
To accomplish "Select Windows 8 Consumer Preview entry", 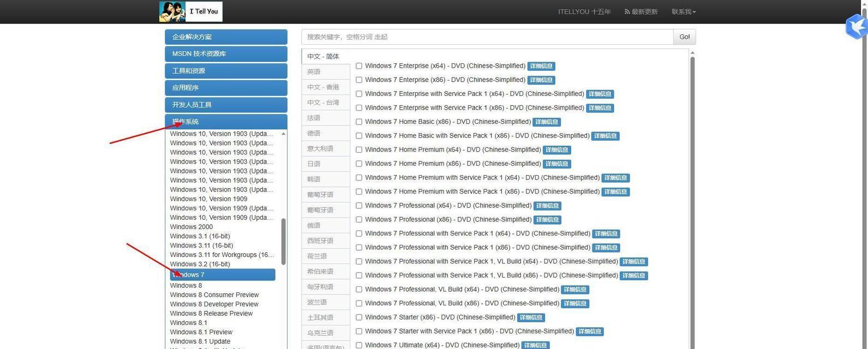I will click(x=214, y=295).
